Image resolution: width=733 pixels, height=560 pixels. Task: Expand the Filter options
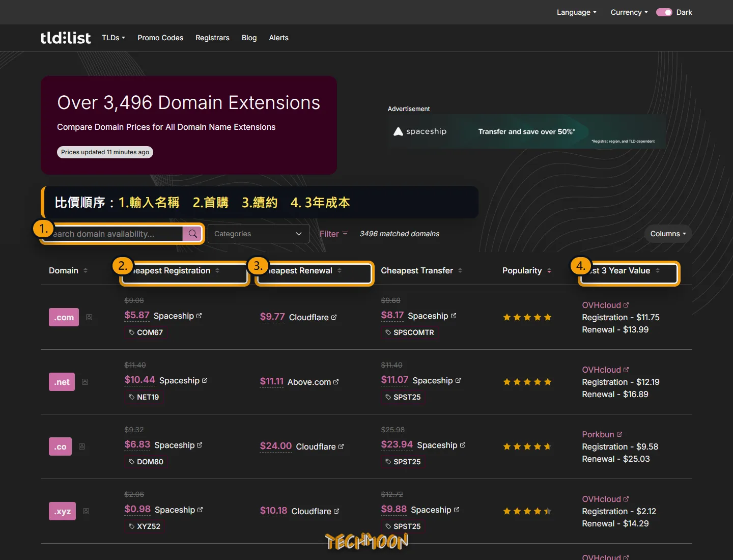pos(334,234)
